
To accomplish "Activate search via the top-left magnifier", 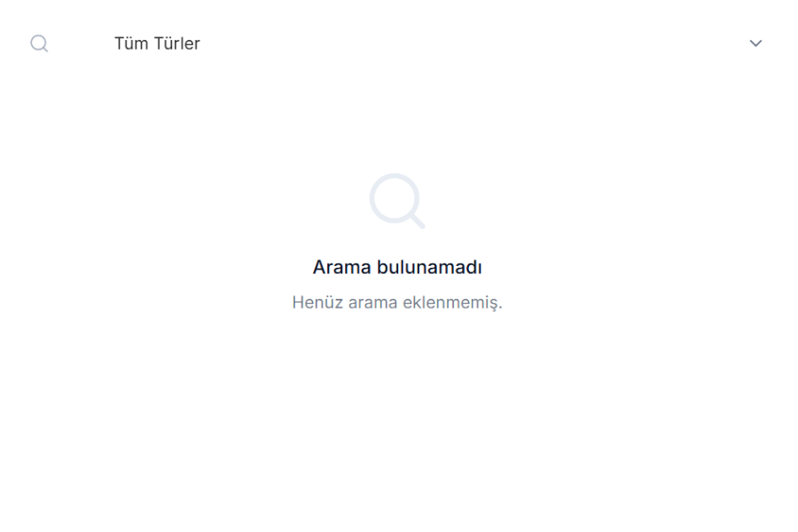I will point(39,43).
